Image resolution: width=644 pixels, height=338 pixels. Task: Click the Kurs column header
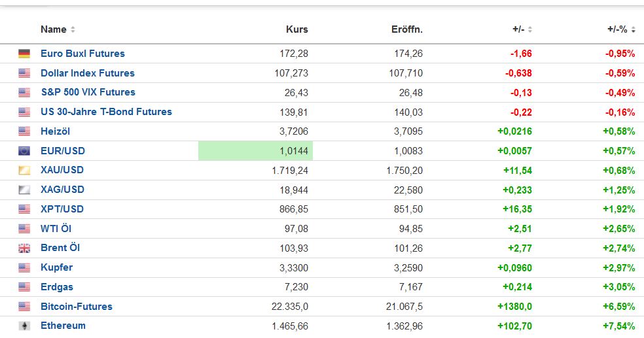coord(296,29)
